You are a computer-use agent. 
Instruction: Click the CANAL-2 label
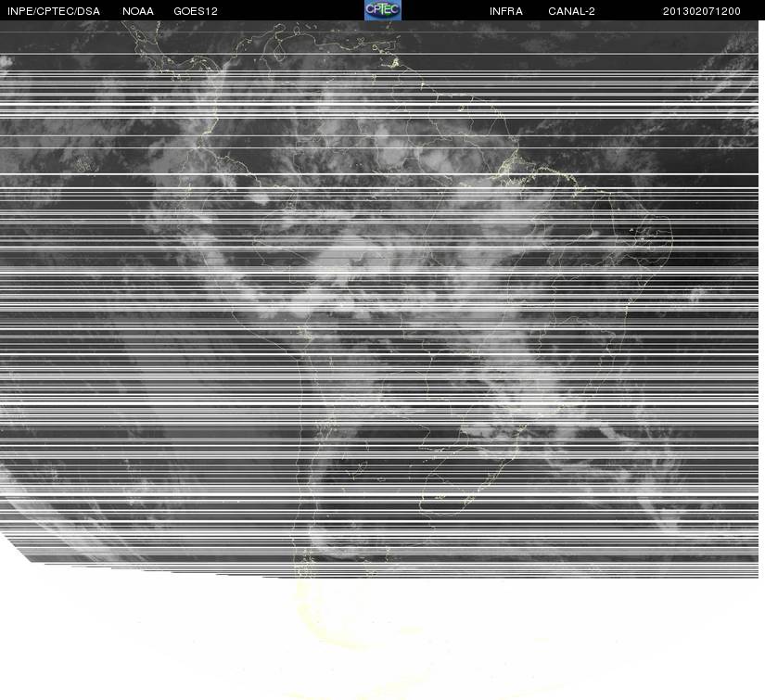point(571,11)
